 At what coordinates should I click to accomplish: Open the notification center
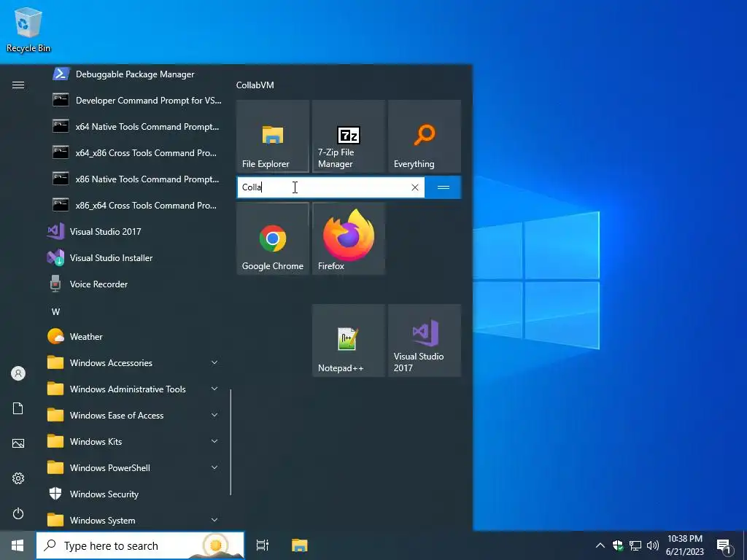point(724,545)
